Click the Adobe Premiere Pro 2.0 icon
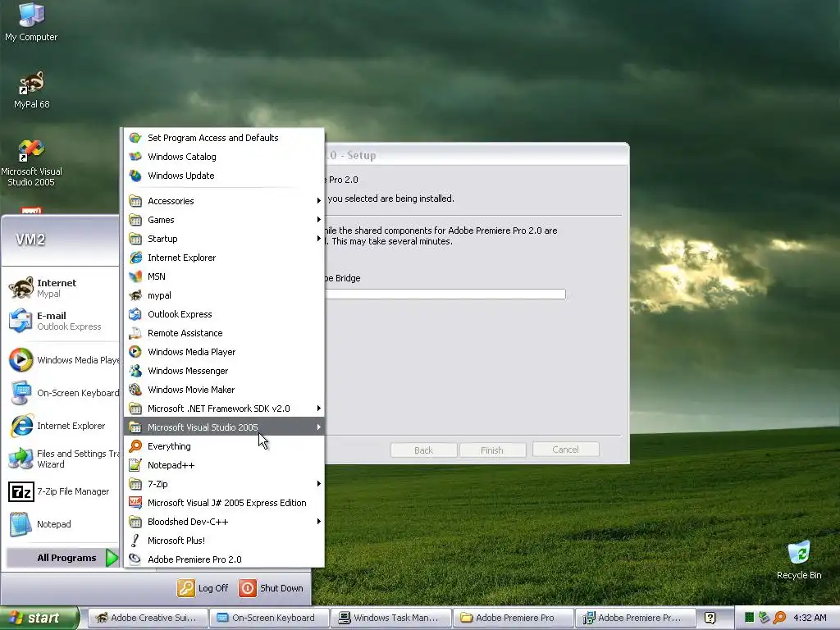The width and height of the screenshot is (840, 630). click(x=135, y=559)
